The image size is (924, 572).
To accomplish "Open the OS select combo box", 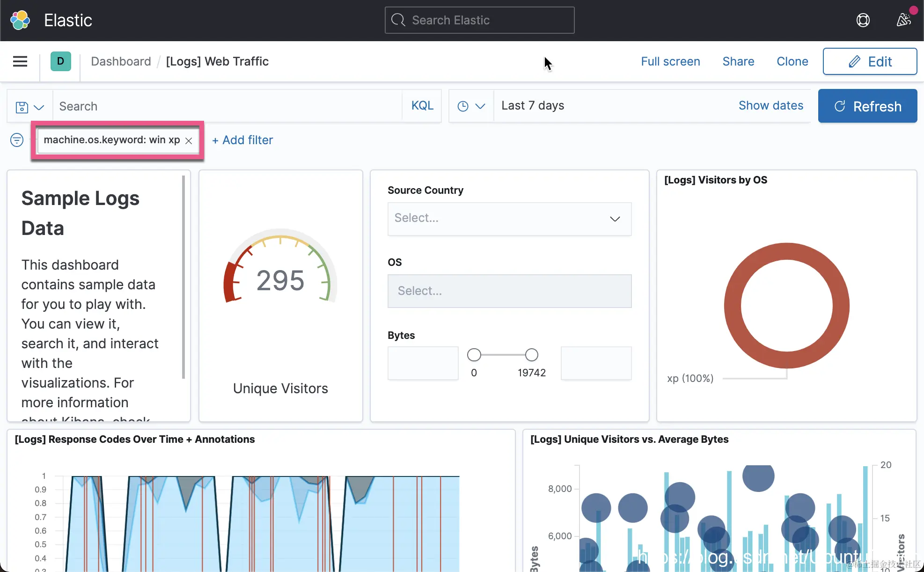I will point(509,291).
